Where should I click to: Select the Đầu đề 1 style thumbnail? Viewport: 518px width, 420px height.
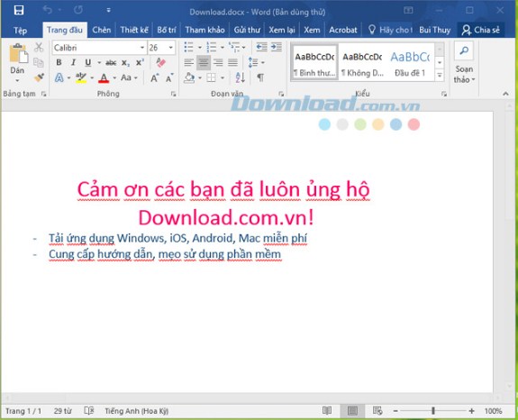410,63
